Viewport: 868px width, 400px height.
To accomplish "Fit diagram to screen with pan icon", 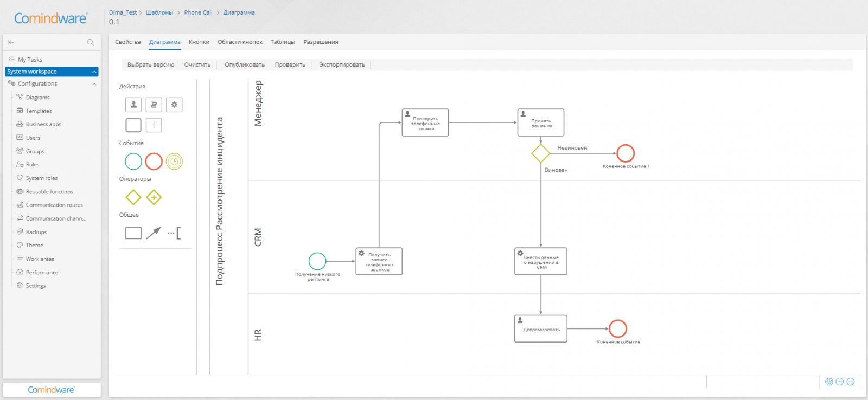I will [829, 382].
